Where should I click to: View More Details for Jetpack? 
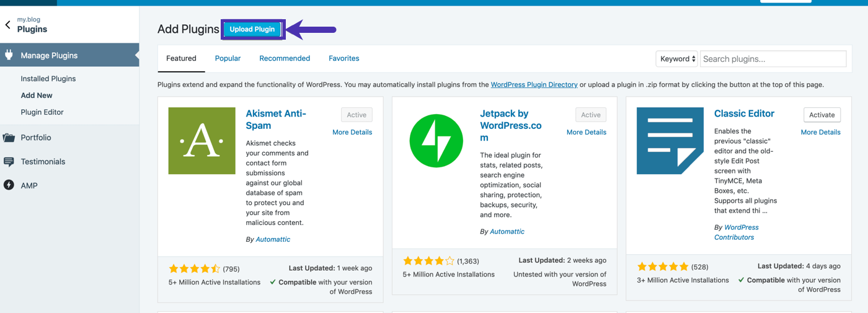click(586, 132)
